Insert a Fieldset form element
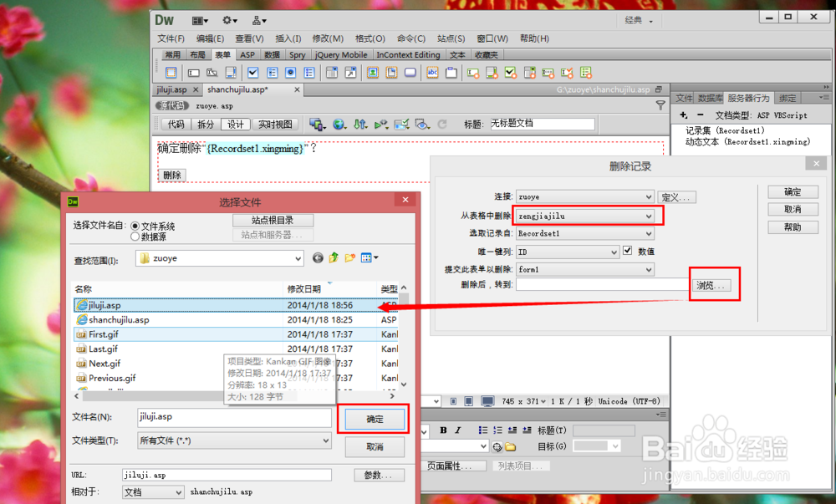 pos(451,73)
